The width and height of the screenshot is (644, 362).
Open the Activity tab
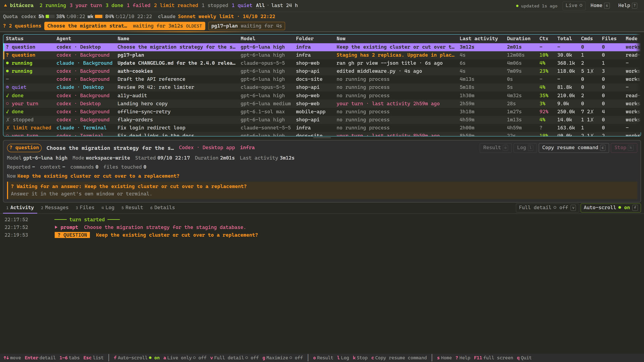point(20,207)
